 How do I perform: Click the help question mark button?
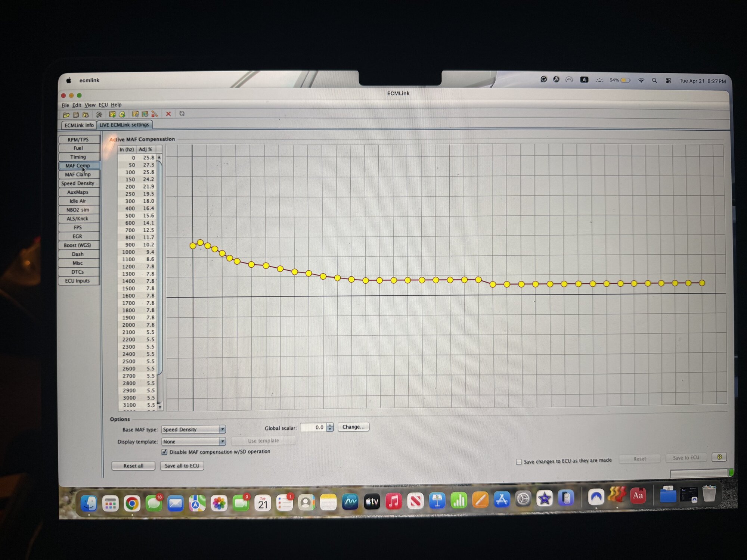pyautogui.click(x=719, y=457)
